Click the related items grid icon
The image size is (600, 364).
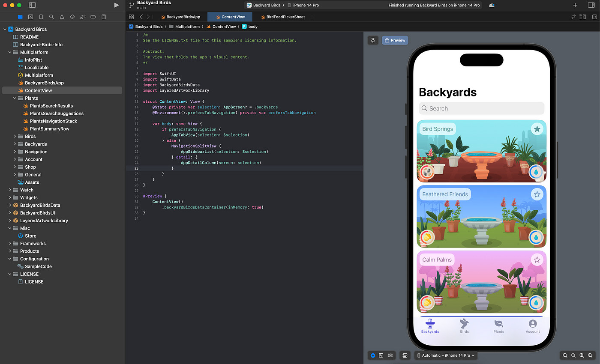pos(132,17)
